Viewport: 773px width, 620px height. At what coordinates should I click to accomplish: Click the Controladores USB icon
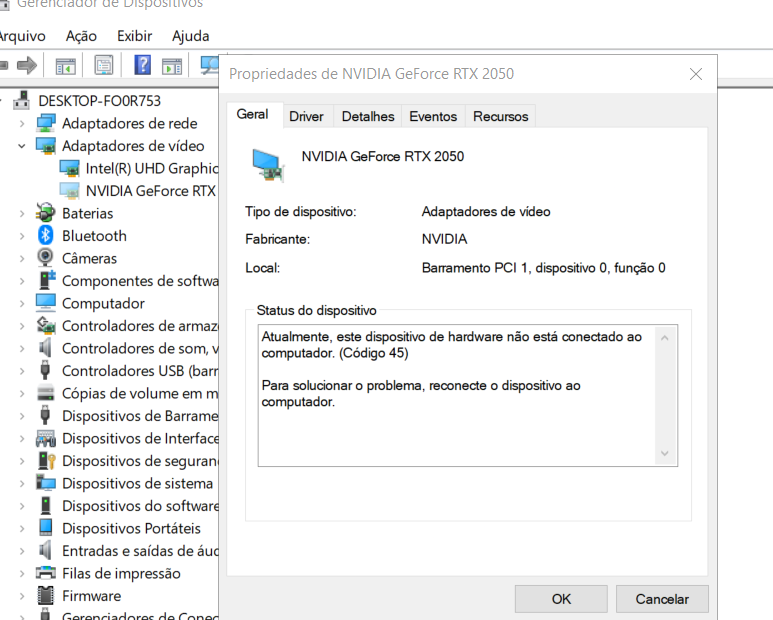point(45,370)
